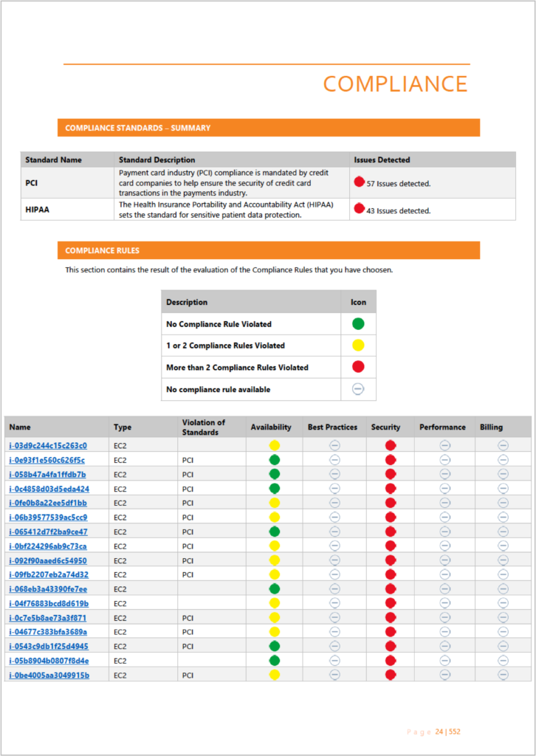Screen dimensions: 536x756
Task: Open instance link i-03d9c244c15c263c0
Action: coord(48,445)
